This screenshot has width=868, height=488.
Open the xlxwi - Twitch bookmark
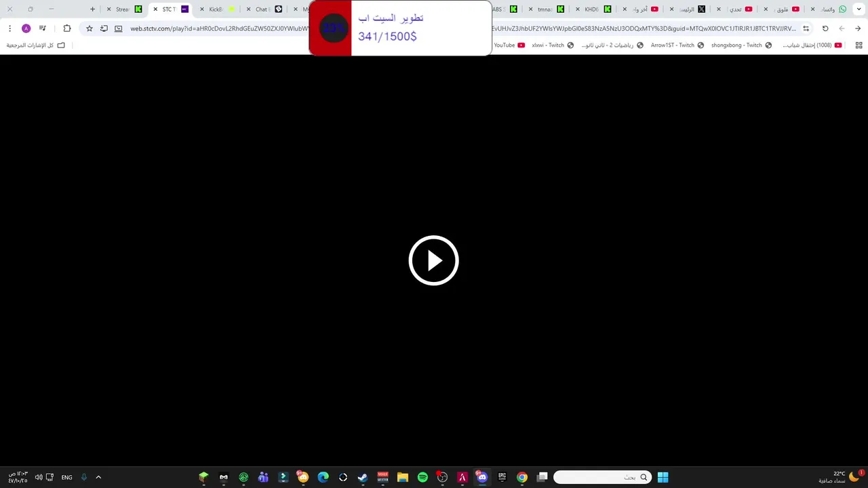click(x=553, y=45)
